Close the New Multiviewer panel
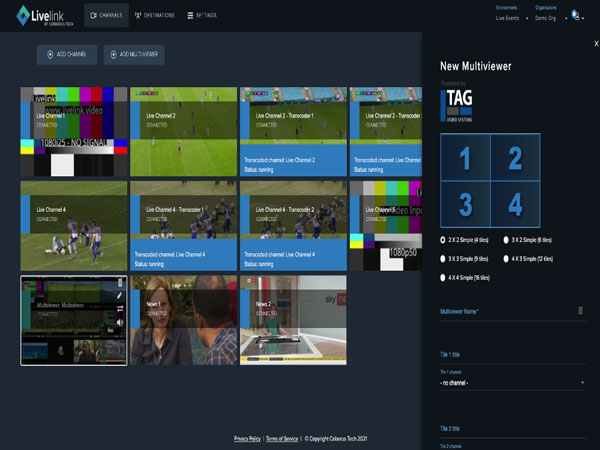 [596, 44]
